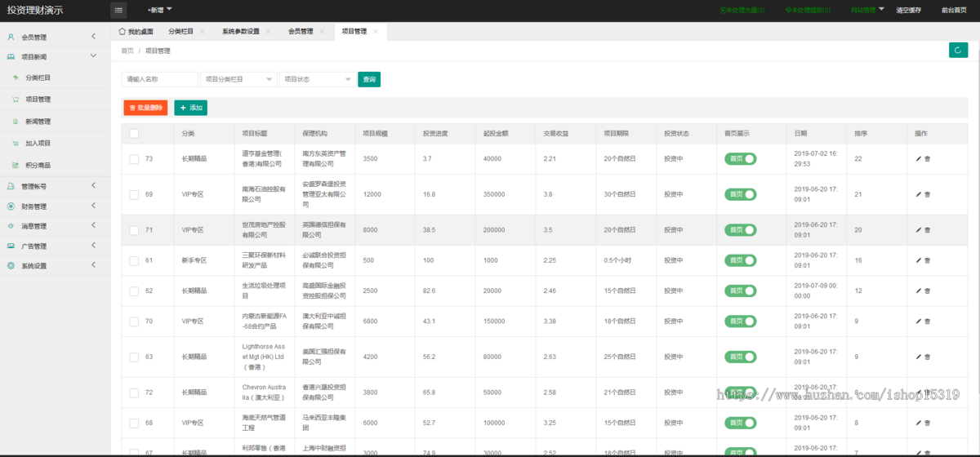Viewport: 980px width, 457px height.
Task: Delete row 70 with the trash icon
Action: pyautogui.click(x=928, y=322)
